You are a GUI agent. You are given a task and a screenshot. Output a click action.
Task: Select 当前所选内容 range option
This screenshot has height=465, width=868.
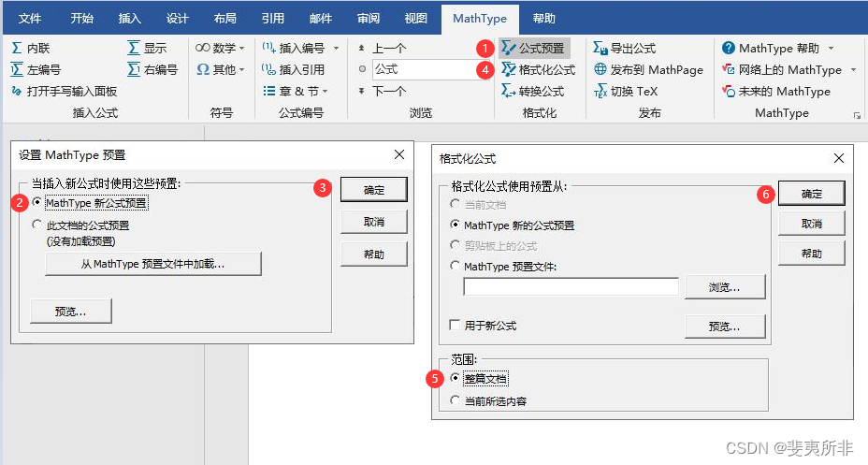(x=455, y=400)
